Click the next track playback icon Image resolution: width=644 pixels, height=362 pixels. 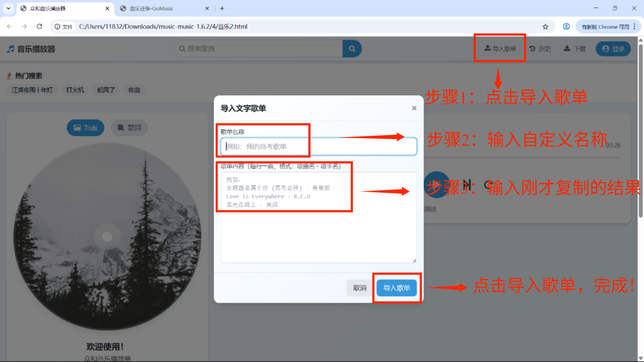pyautogui.click(x=466, y=185)
